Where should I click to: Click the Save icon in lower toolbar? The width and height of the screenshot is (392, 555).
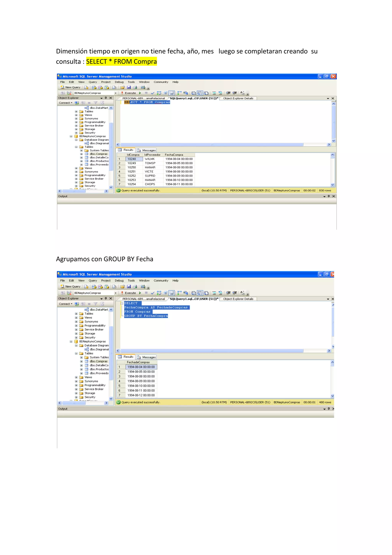click(129, 287)
